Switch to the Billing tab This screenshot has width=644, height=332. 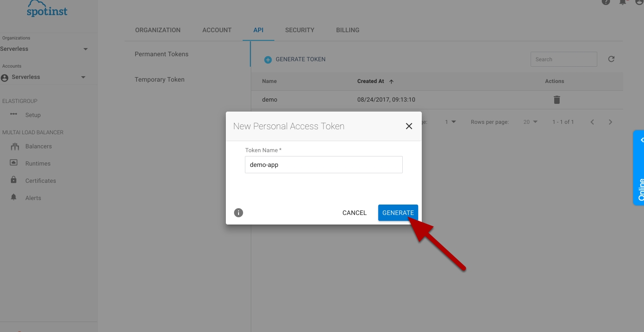(x=347, y=30)
